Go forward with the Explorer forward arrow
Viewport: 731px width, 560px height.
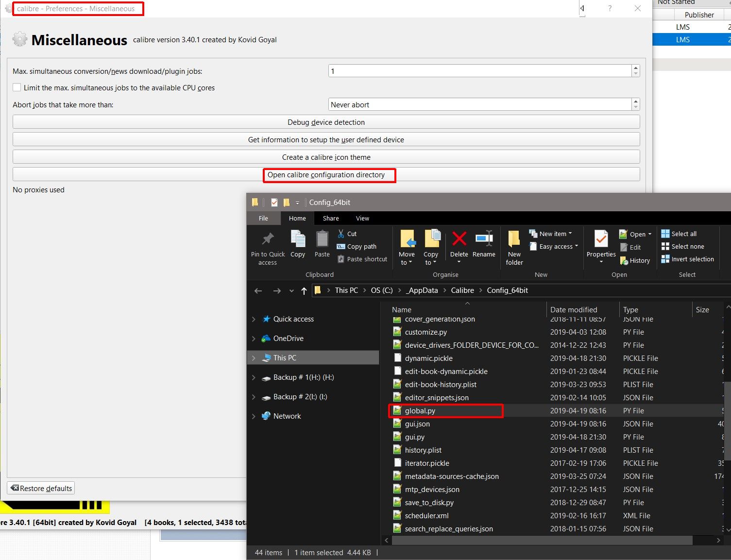click(277, 290)
